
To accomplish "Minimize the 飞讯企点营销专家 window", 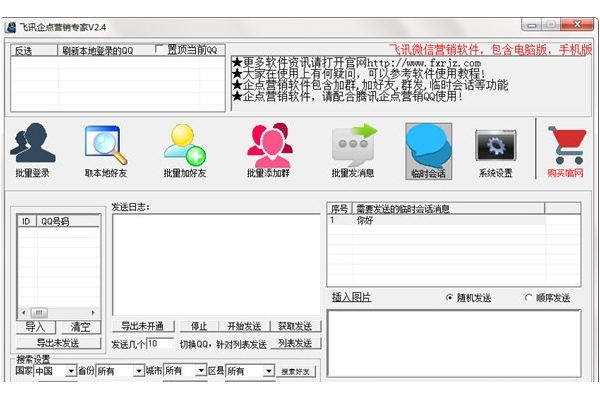I will point(531,25).
